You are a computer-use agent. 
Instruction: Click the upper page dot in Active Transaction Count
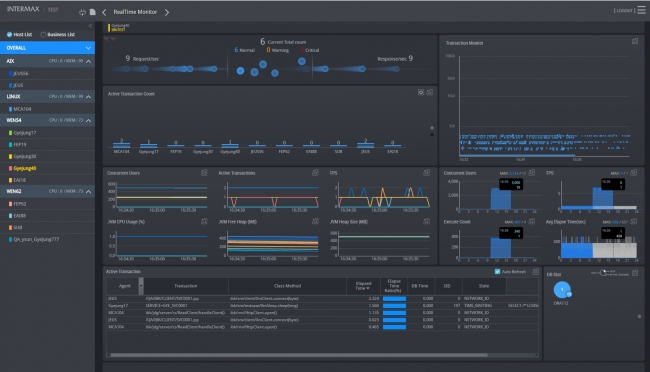click(432, 128)
